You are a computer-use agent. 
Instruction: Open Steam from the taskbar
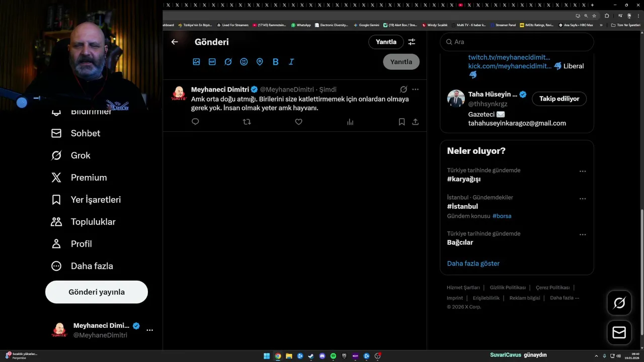point(311,356)
